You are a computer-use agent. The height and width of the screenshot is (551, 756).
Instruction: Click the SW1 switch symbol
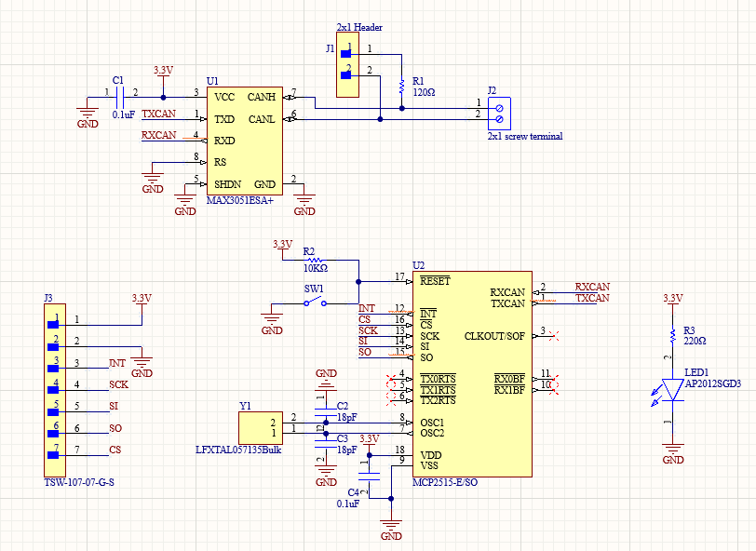[x=315, y=302]
